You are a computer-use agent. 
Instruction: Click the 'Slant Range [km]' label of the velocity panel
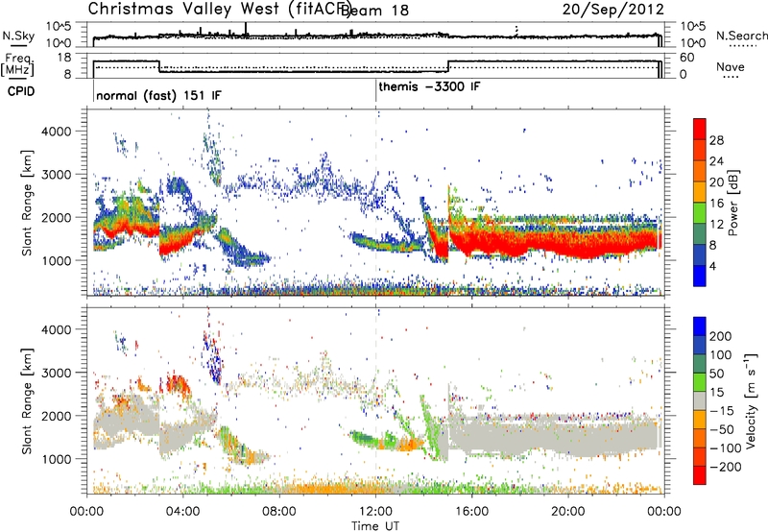pyautogui.click(x=27, y=400)
